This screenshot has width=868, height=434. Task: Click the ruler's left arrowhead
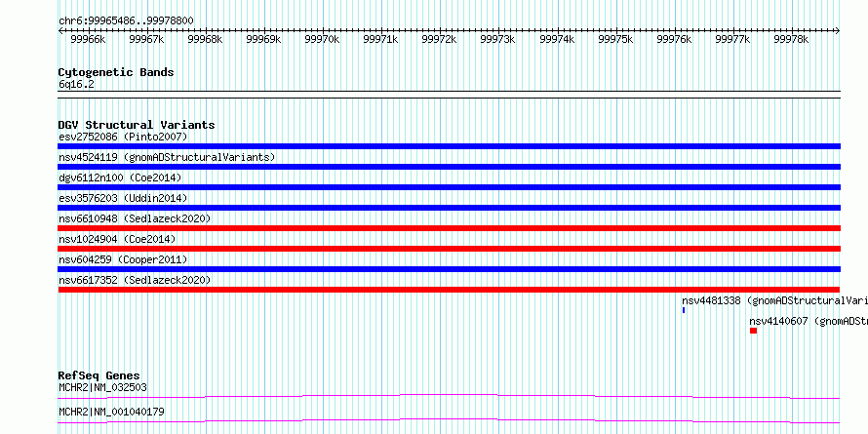(60, 31)
